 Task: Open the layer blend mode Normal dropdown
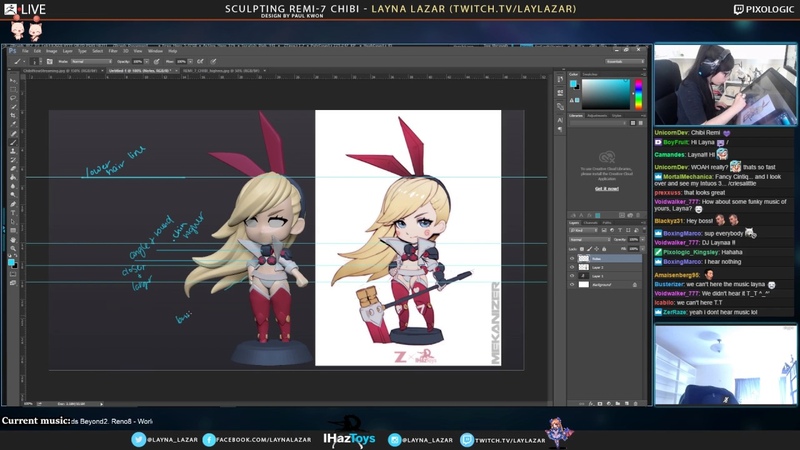pyautogui.click(x=588, y=240)
